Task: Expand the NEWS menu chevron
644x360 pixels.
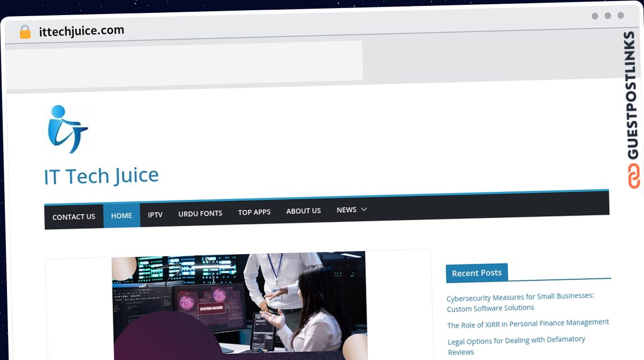Action: click(x=364, y=210)
